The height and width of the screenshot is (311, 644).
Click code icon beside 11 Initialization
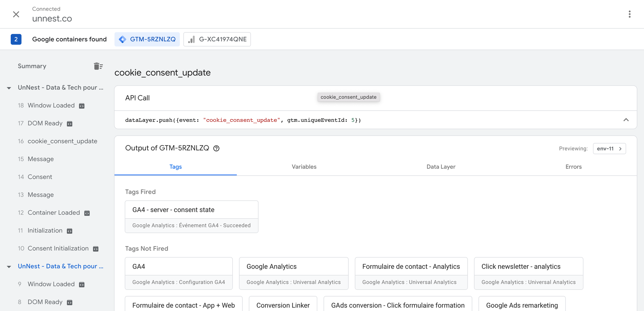(70, 231)
